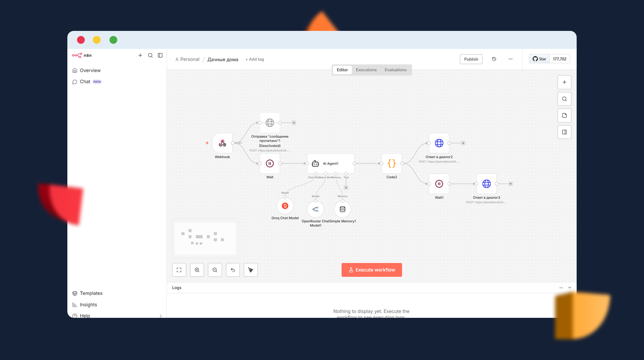This screenshot has height=360, width=644.
Task: Click the Groq Chat Model node
Action: (x=285, y=206)
